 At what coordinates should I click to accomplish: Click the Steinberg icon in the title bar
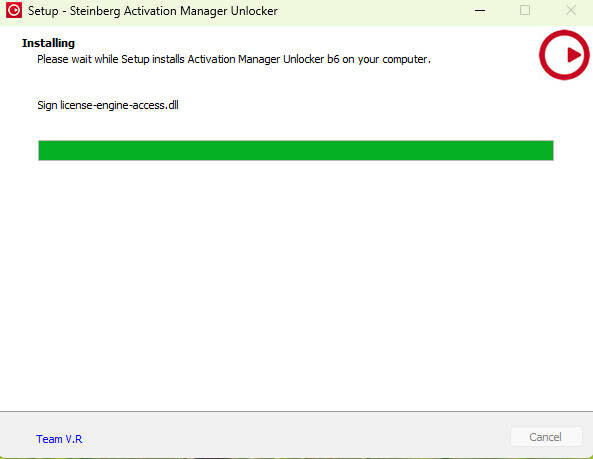coord(14,10)
